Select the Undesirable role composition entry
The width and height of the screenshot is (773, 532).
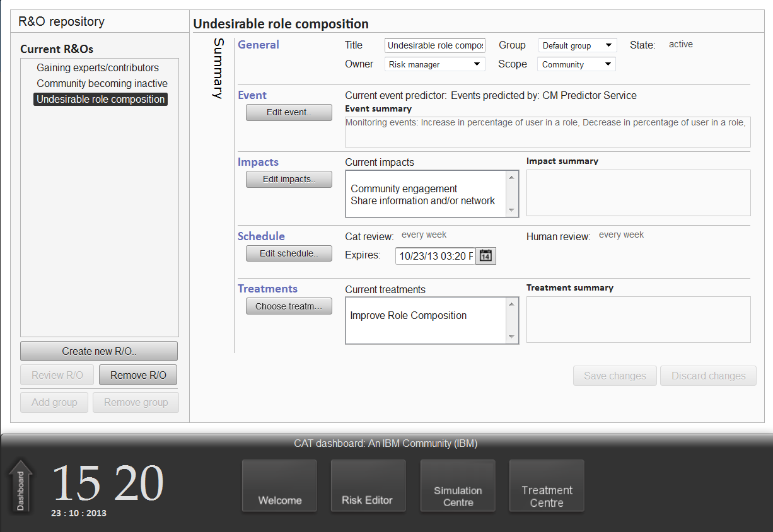pyautogui.click(x=101, y=100)
